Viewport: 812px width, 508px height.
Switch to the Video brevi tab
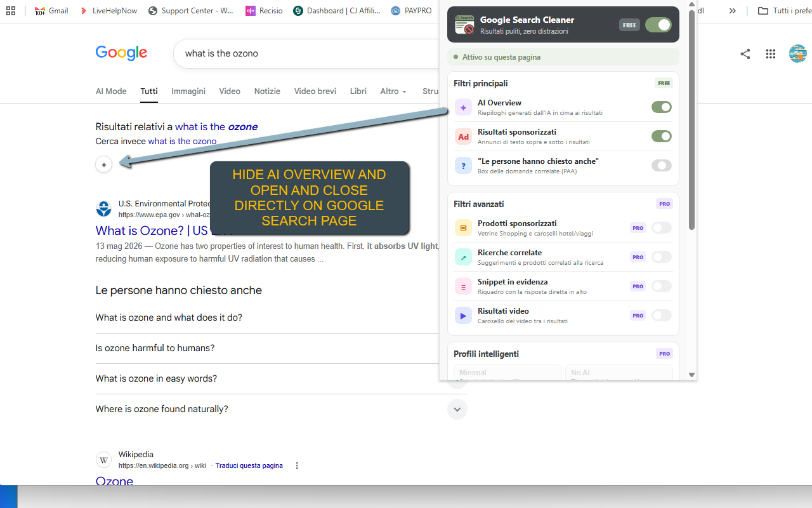pos(315,91)
